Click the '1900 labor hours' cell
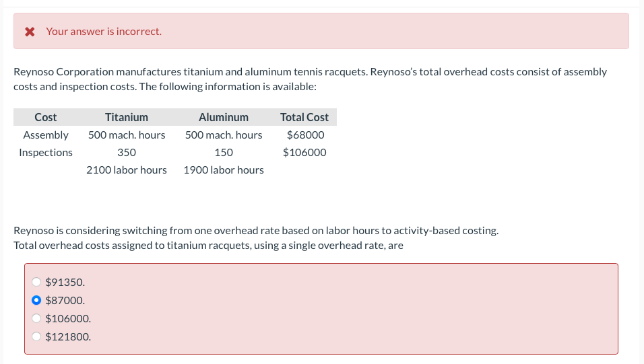This screenshot has height=364, width=644. pos(224,170)
